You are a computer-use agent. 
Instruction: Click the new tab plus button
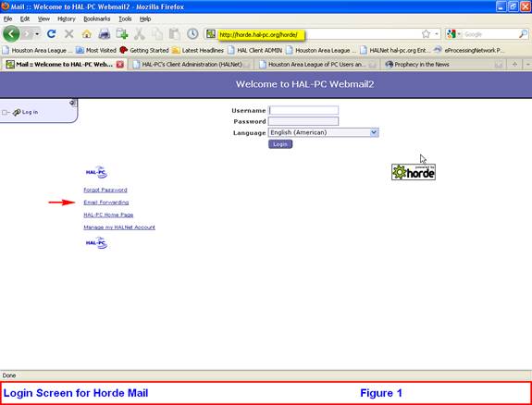click(x=514, y=65)
